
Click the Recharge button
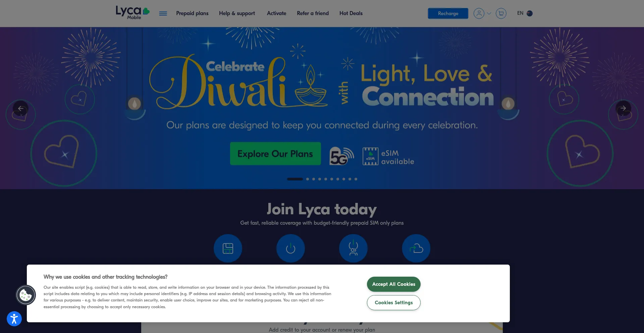448,13
